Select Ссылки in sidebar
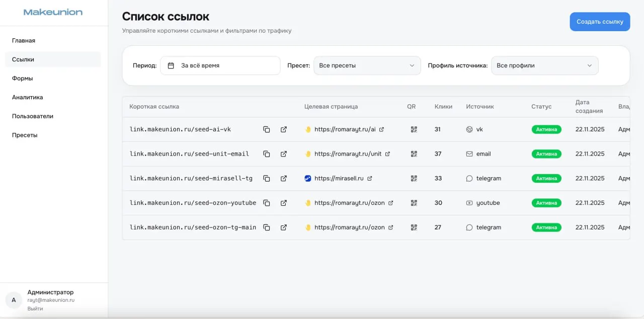 [x=53, y=59]
